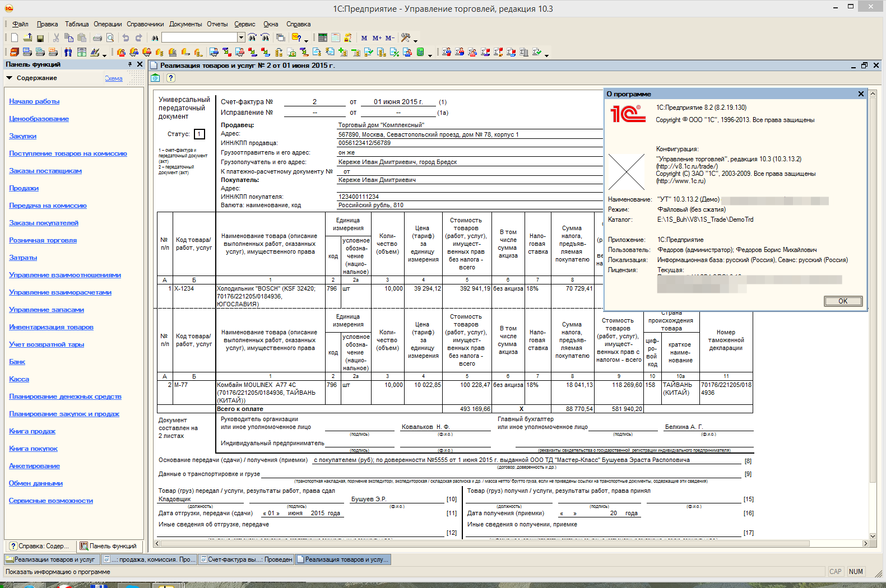Click the Copy icon in the toolbar

coord(69,38)
